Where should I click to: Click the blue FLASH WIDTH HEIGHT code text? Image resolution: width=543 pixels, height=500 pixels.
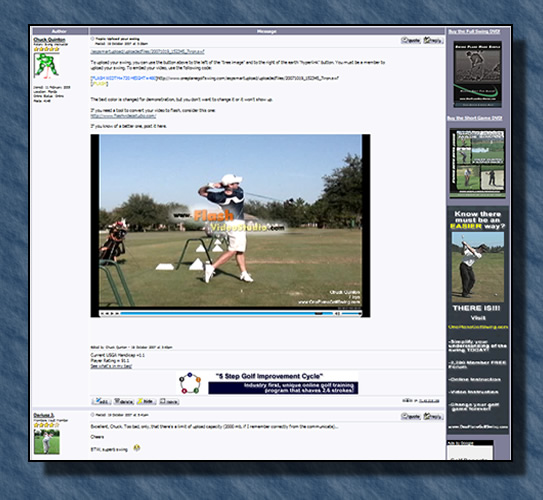click(124, 78)
